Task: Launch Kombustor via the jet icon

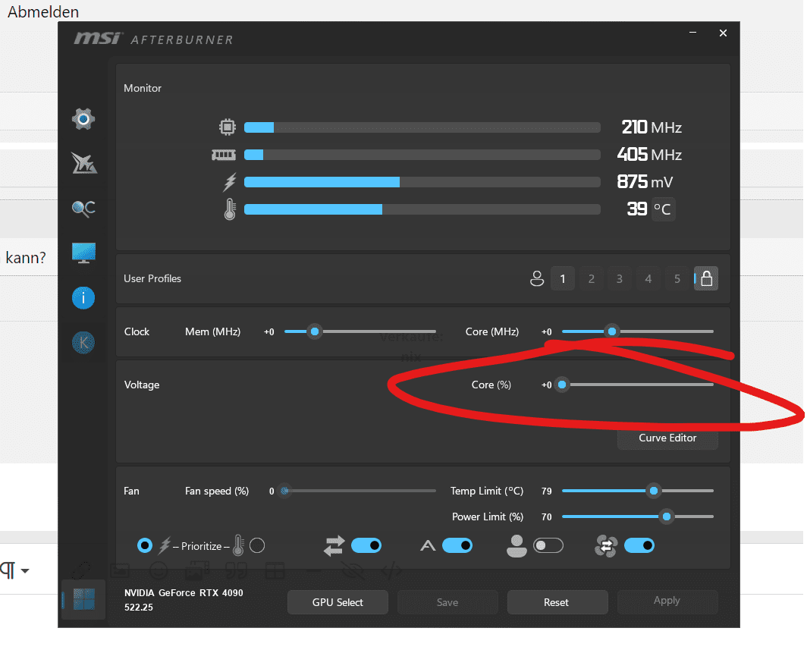Action: (x=84, y=164)
